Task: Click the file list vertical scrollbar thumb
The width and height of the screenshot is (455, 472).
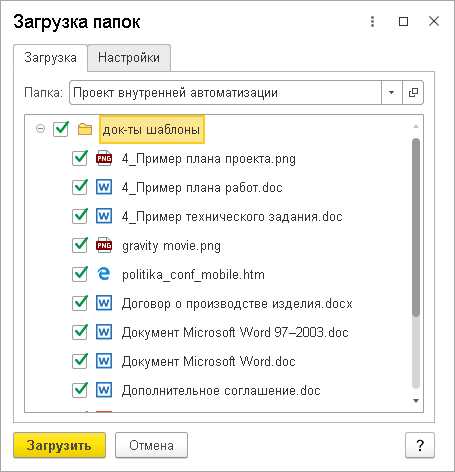Action: coord(416,227)
